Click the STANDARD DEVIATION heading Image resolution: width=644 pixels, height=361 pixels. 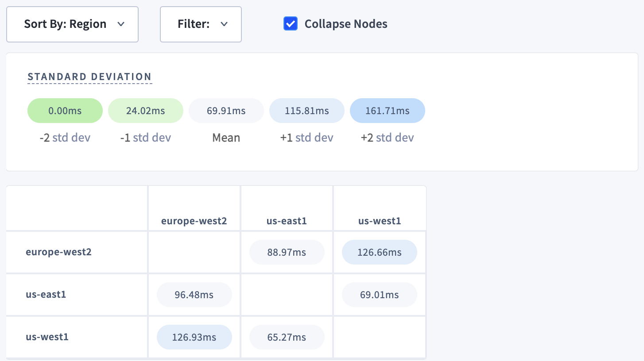click(x=89, y=76)
